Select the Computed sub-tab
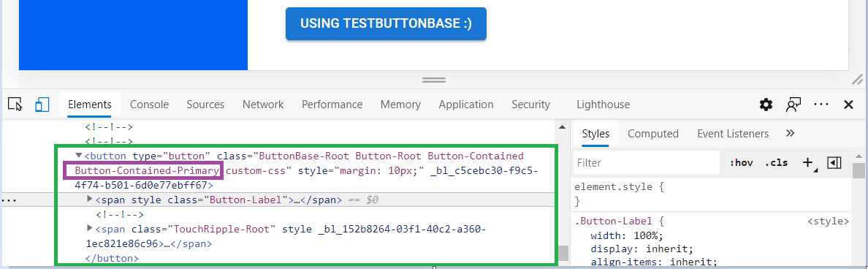The width and height of the screenshot is (868, 269). click(x=652, y=133)
